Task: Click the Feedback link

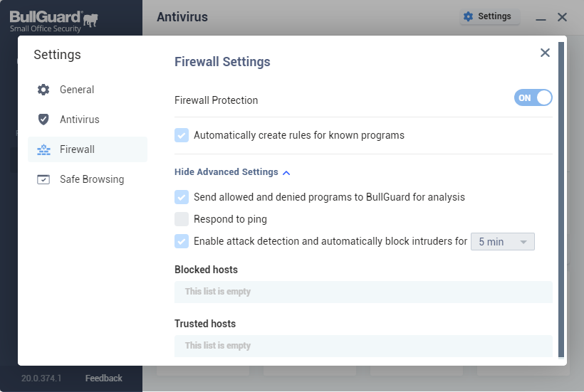Action: [104, 378]
